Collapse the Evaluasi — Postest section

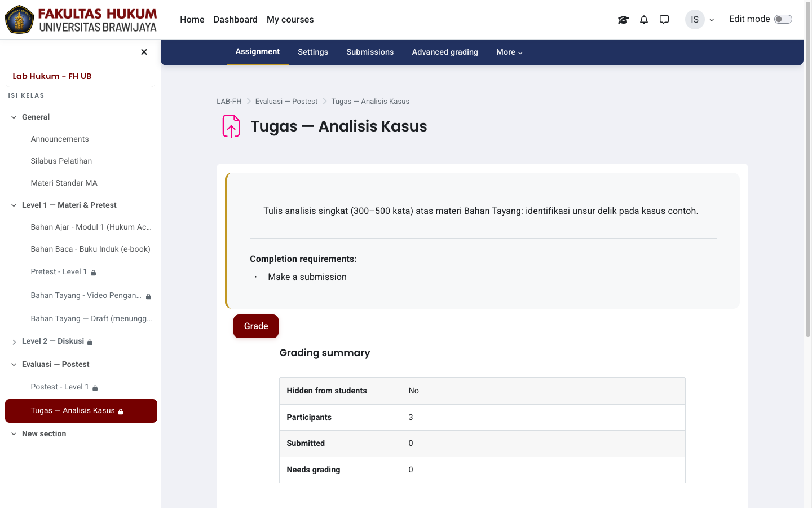[x=14, y=365]
